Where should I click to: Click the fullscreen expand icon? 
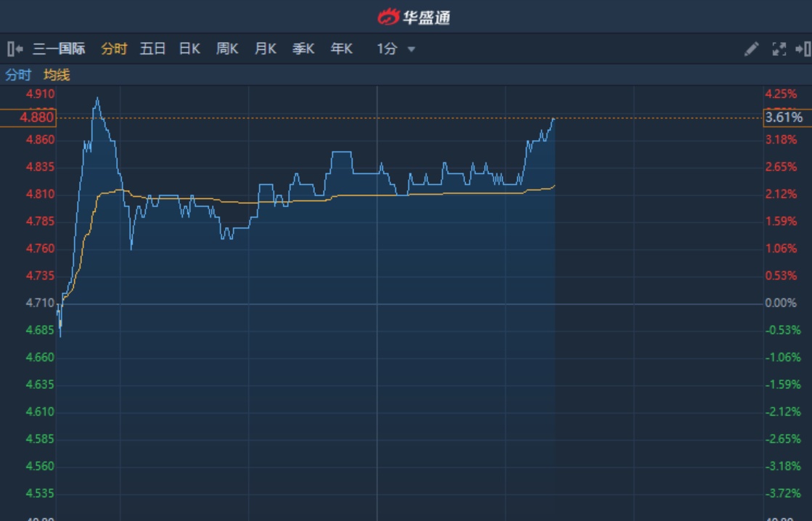coord(779,49)
